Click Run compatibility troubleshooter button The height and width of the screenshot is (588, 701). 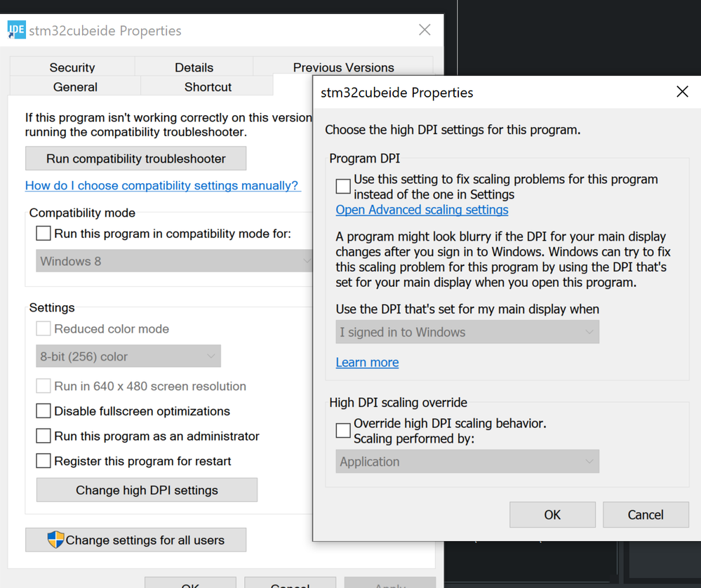136,159
